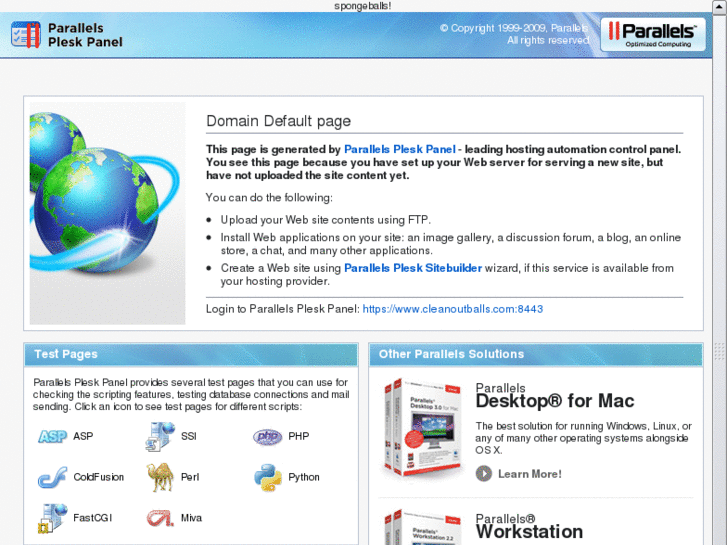
Task: Click the vertical scrollbar track
Action: (x=720, y=278)
